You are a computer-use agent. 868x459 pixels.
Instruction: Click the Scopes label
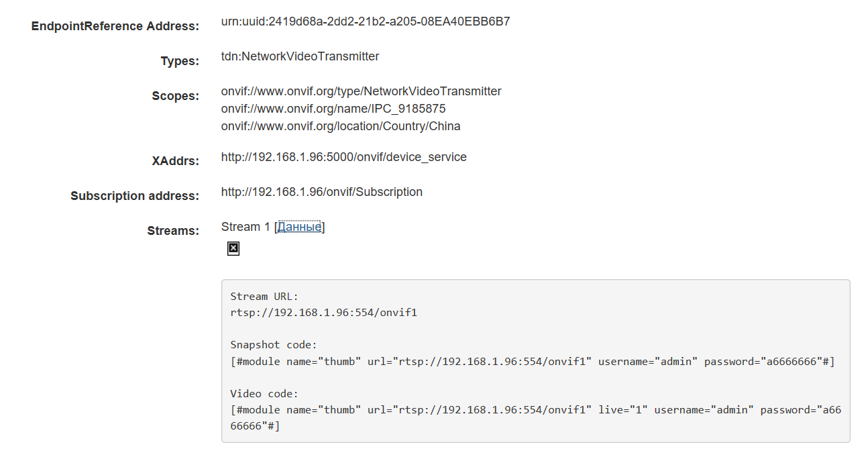tap(175, 96)
